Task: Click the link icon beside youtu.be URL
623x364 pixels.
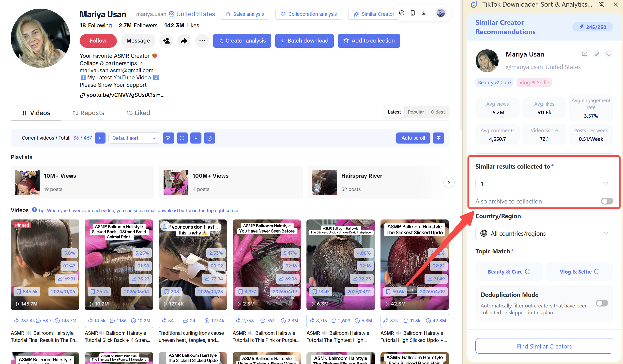Action: [x=82, y=95]
